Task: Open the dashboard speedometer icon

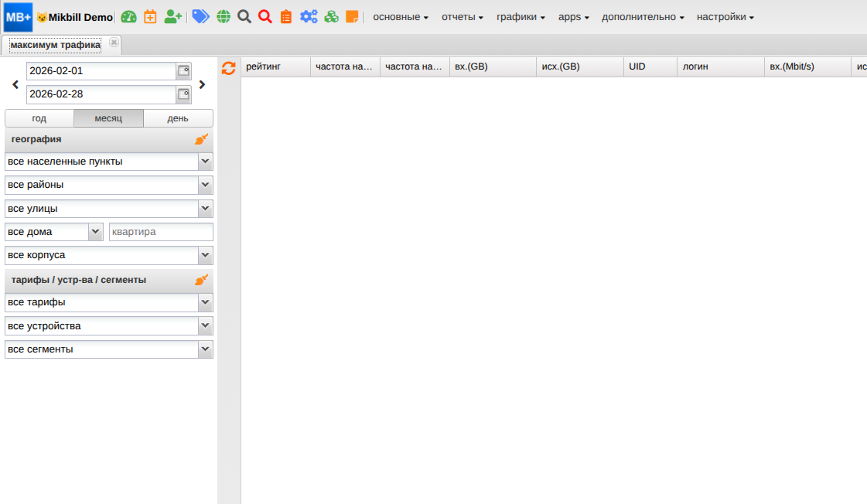Action: pyautogui.click(x=128, y=15)
